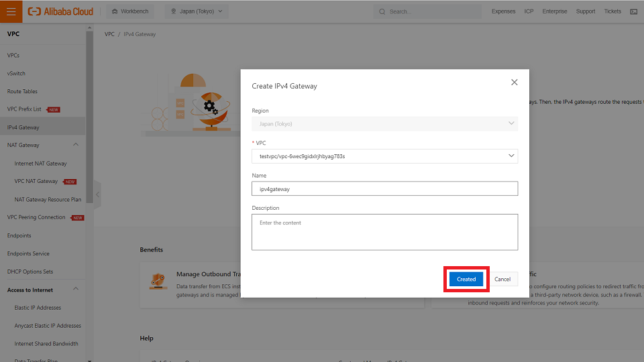This screenshot has width=644, height=362.
Task: Go to Route Tables in sidebar
Action: [x=22, y=91]
